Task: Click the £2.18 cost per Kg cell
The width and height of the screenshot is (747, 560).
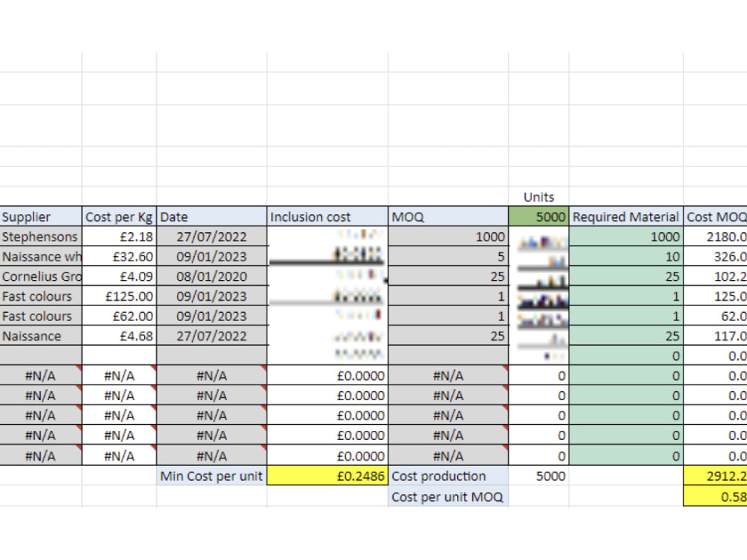Action: click(119, 237)
